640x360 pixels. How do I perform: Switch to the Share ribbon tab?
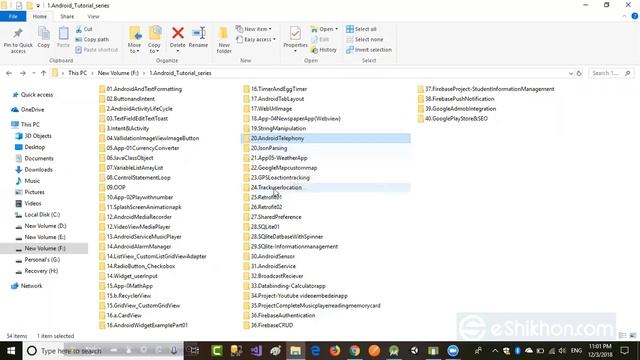[x=67, y=17]
